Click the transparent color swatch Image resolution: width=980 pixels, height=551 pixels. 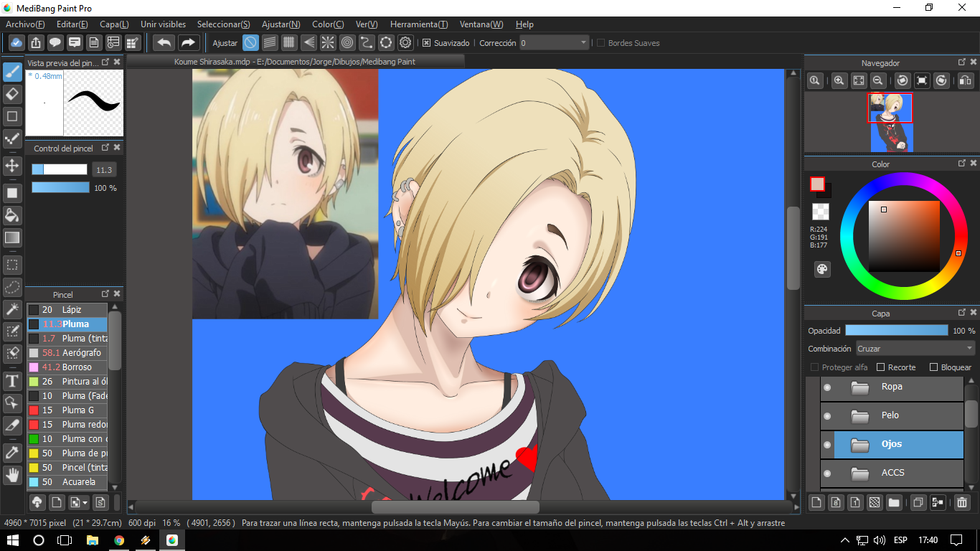point(820,212)
